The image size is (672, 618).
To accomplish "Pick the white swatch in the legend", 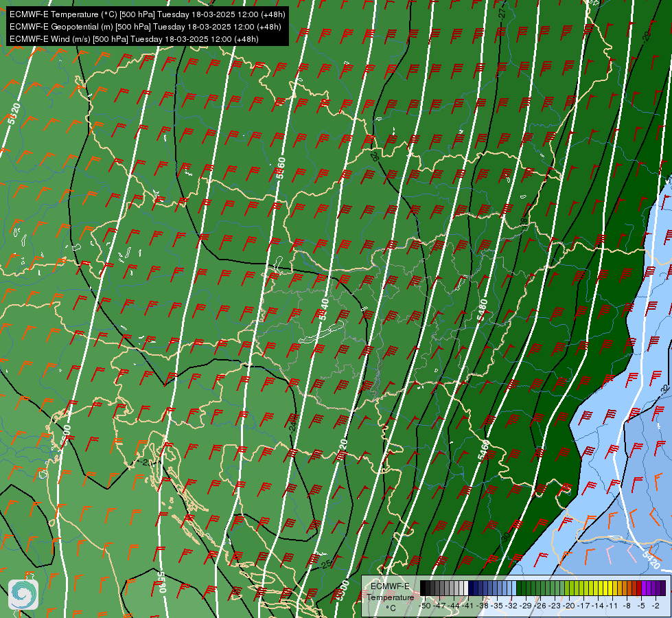I will click(x=466, y=588).
